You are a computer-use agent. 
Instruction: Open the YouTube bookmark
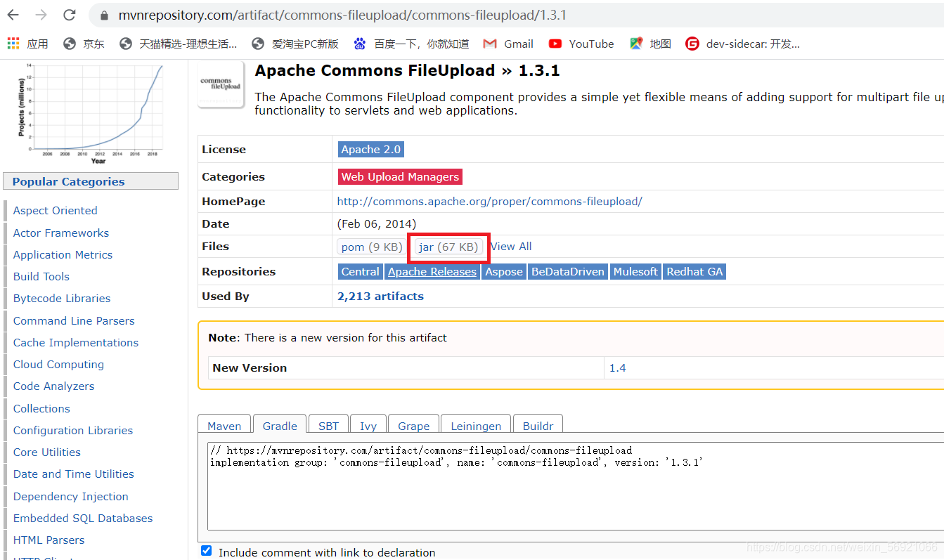pos(581,44)
